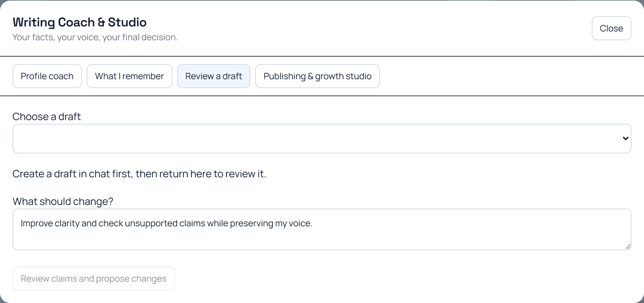Click the 'Create a draft in chat first' message

139,174
